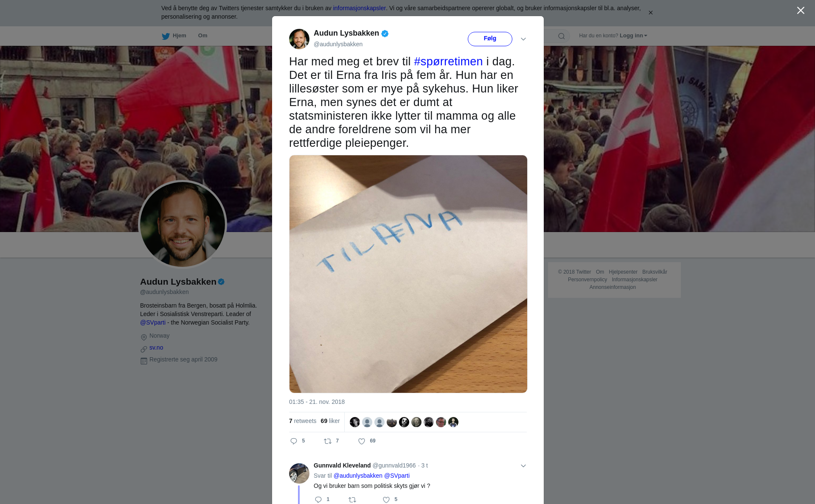Like the tweet with 69 likes
The image size is (815, 504).
coord(362,441)
